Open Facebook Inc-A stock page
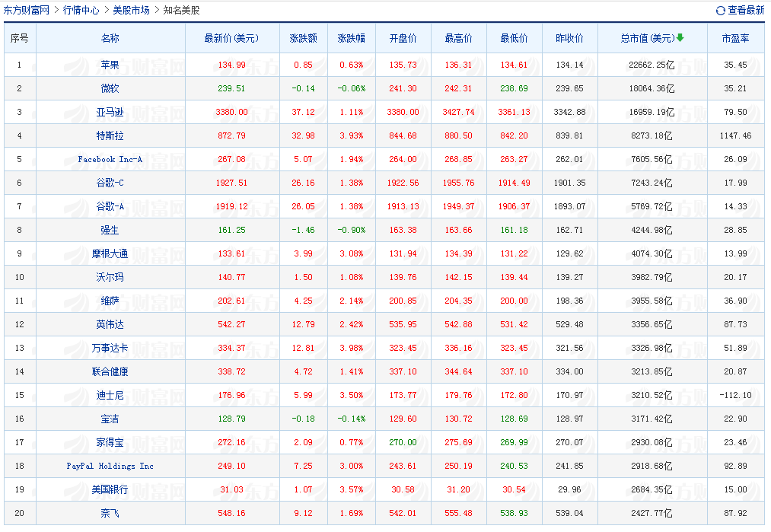771x532 pixels. pyautogui.click(x=110, y=159)
